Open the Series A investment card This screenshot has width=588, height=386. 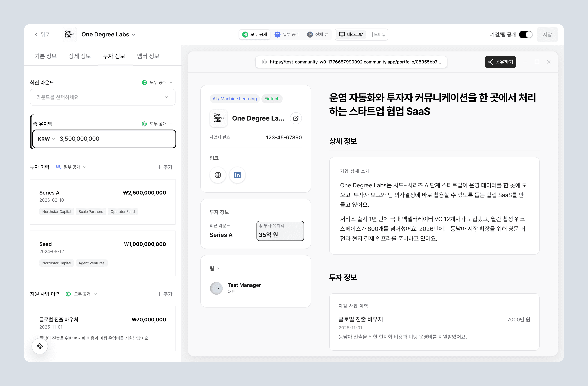point(103,202)
